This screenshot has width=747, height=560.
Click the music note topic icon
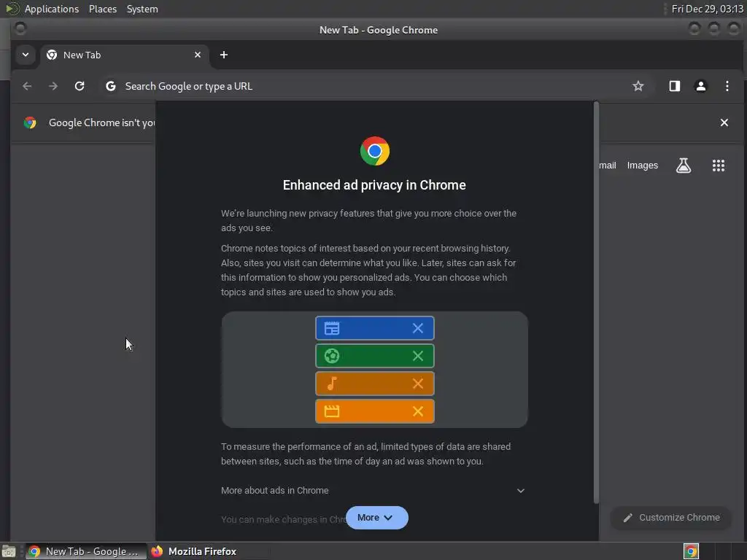[x=332, y=384]
